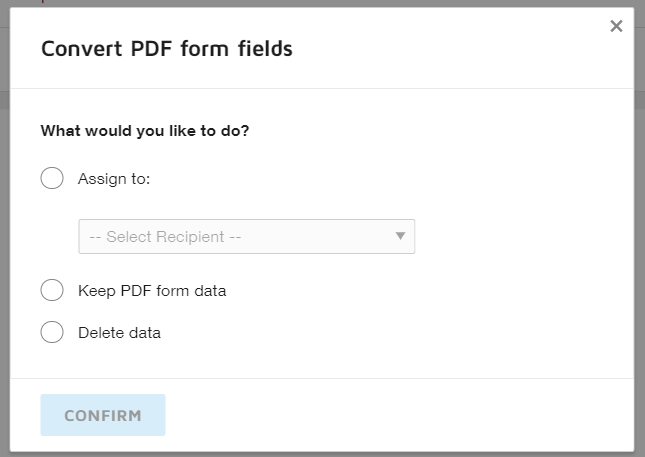Choose the "Keep PDF form data" radio option
This screenshot has width=645, height=457.
pos(52,291)
